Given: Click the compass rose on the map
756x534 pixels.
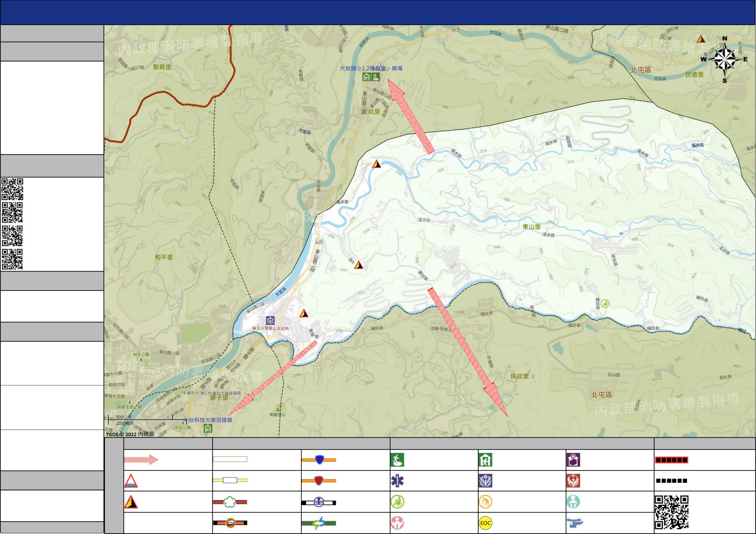Looking at the screenshot, I should [x=724, y=59].
